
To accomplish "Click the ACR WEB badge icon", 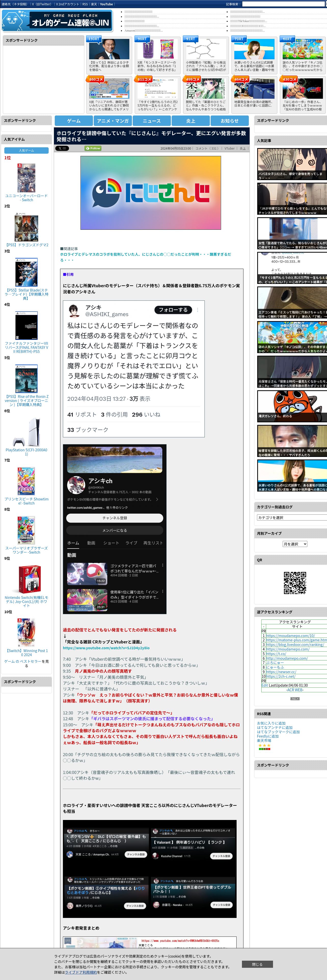I will point(295,698).
